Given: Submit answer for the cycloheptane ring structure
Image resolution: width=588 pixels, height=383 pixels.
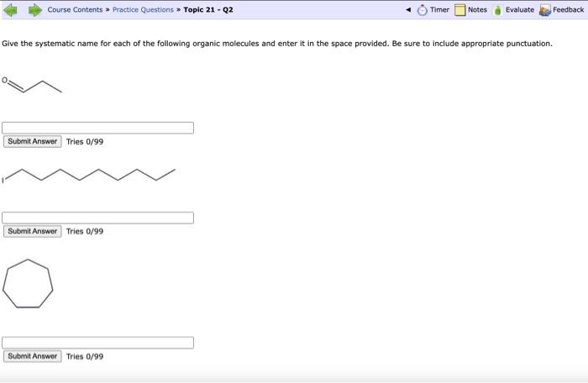Looking at the screenshot, I should 33,356.
